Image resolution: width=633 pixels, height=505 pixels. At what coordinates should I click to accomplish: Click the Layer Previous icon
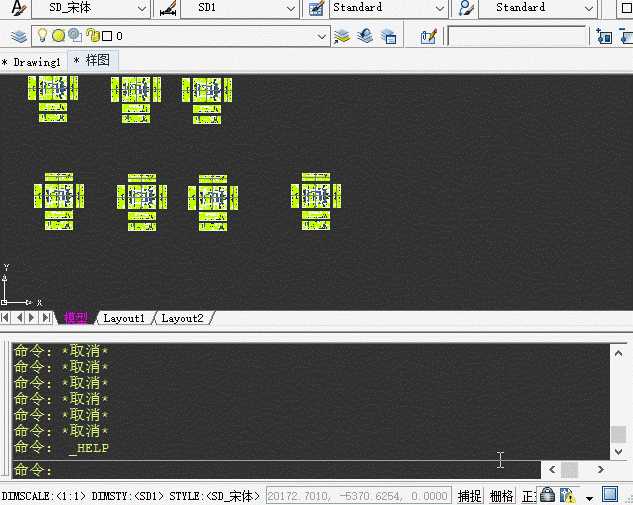click(x=365, y=36)
